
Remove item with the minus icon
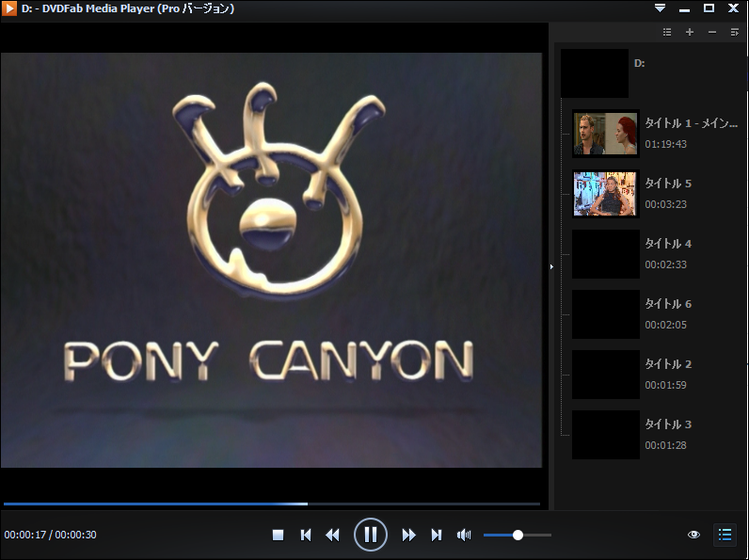click(x=712, y=32)
